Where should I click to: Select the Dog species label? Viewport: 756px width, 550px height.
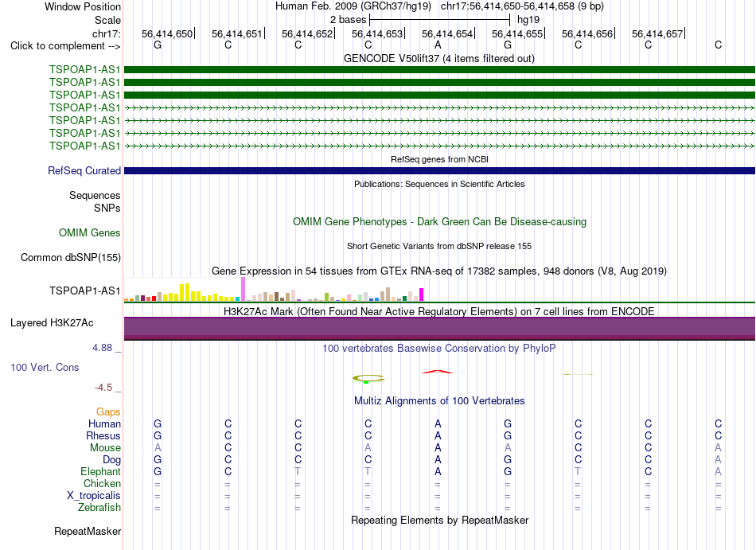[x=112, y=460]
